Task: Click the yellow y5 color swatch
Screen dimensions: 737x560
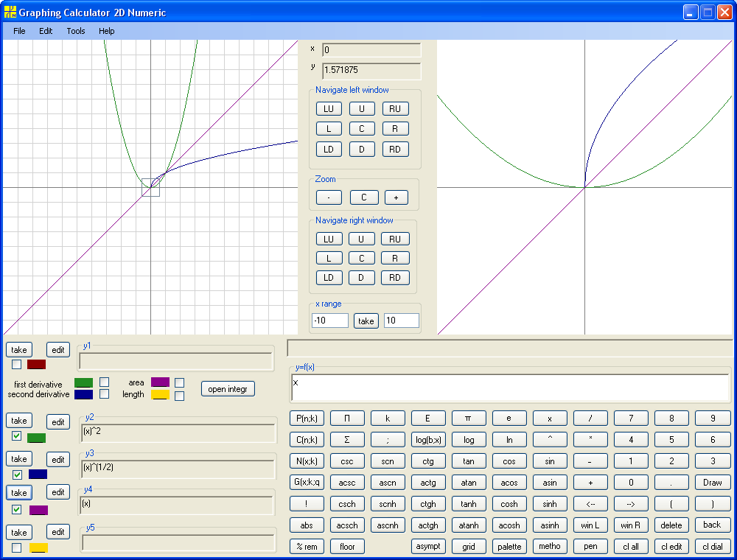Action: (x=38, y=547)
